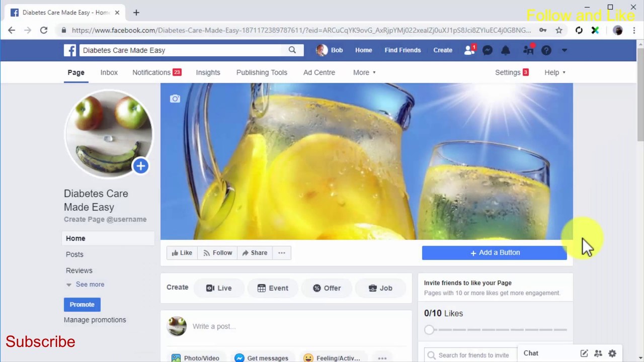Viewport: 644px width, 362px height.
Task: Click the circular sync extension icon
Action: [579, 30]
